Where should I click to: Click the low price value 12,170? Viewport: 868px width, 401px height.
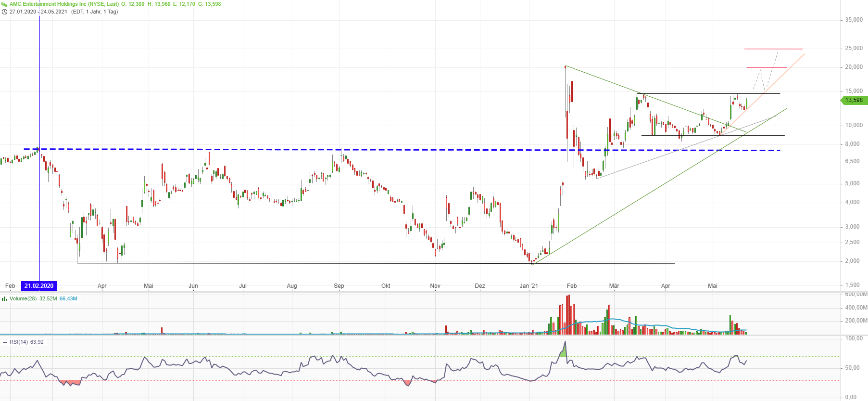(x=187, y=4)
